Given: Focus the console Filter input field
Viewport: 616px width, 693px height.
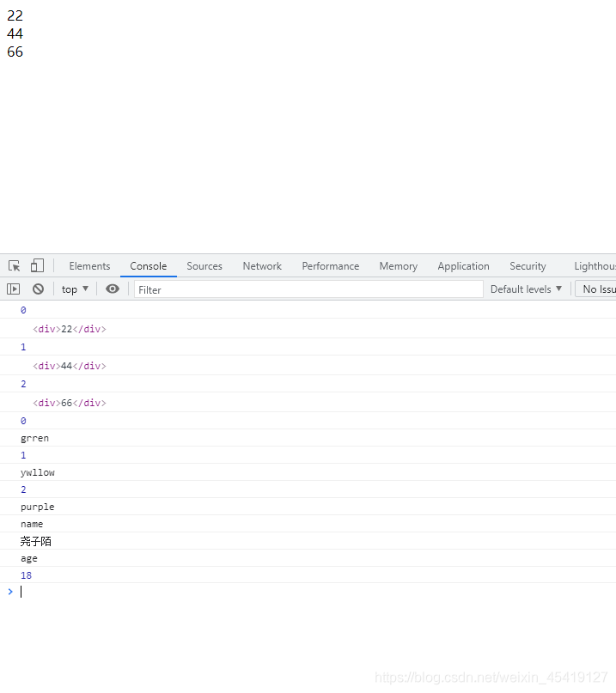Looking at the screenshot, I should [x=308, y=289].
